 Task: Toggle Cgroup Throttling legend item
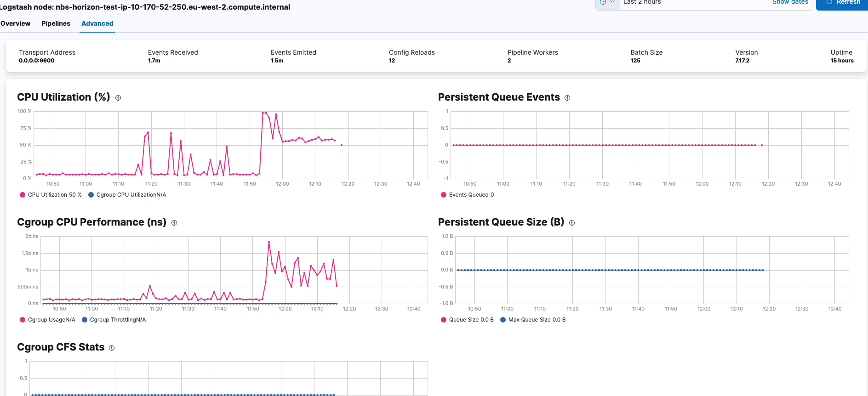coord(114,320)
